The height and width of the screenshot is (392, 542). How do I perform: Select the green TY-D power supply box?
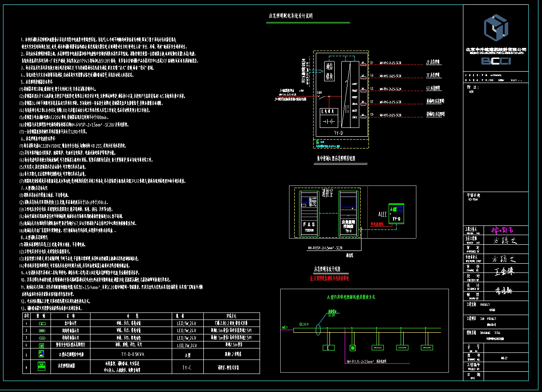click(x=396, y=214)
